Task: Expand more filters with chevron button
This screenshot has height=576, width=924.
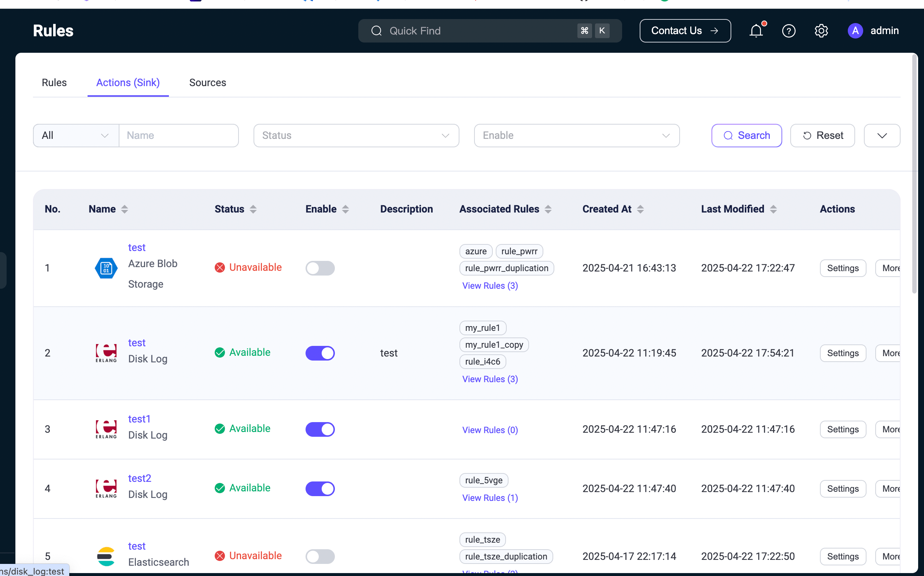Action: [882, 136]
